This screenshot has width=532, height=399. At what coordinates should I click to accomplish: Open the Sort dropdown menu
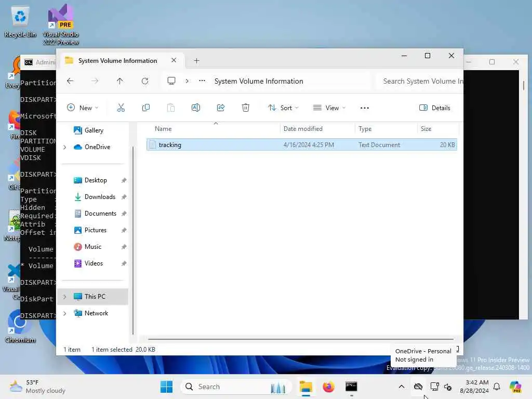tap(283, 108)
